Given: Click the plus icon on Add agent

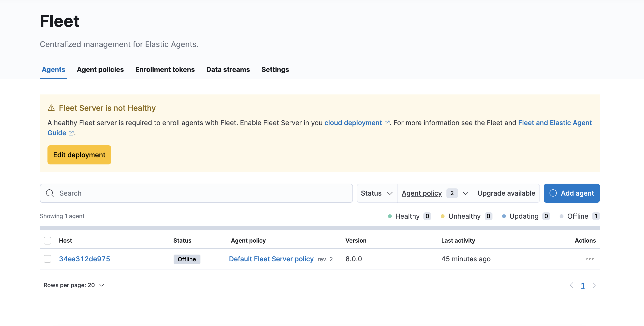Looking at the screenshot, I should 553,193.
